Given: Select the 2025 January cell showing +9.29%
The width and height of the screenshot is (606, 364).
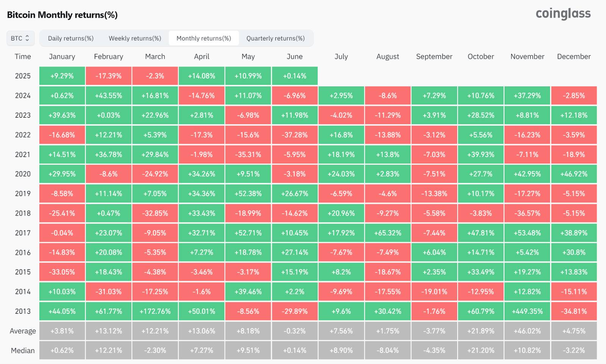Looking at the screenshot, I should [62, 76].
